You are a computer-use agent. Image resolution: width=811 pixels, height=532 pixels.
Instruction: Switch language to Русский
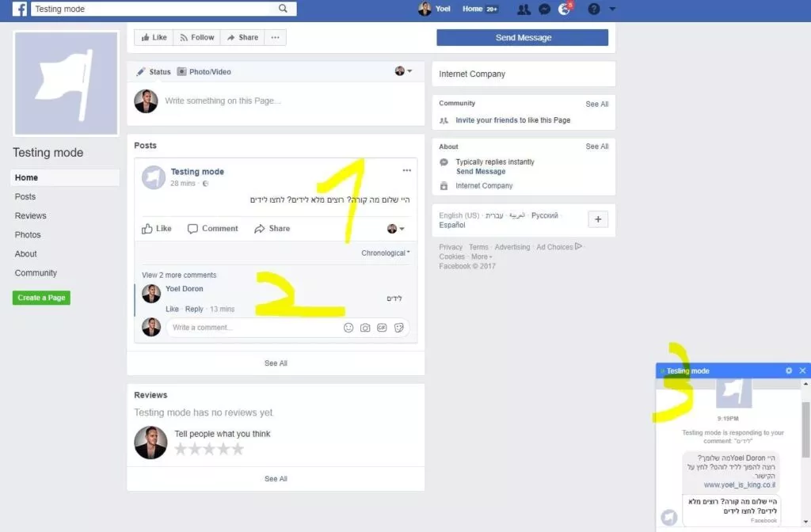pos(545,215)
